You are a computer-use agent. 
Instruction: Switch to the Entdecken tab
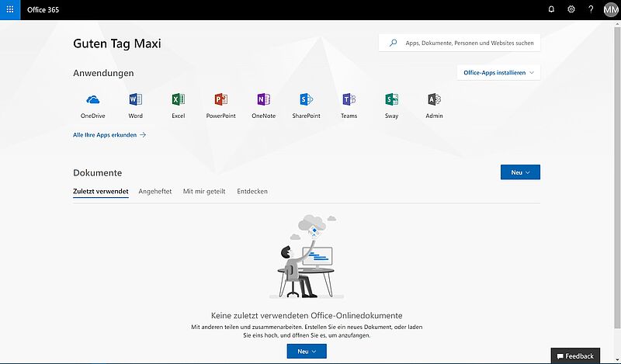click(252, 191)
